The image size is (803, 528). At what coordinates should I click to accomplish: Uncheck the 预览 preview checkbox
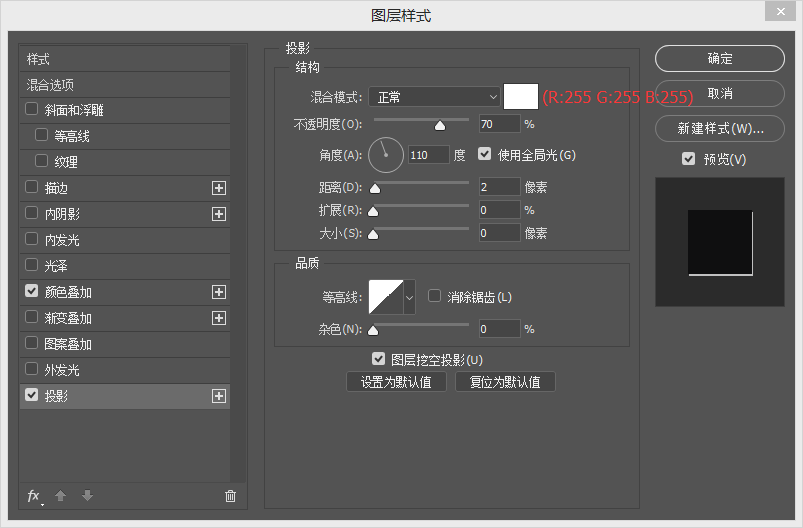click(x=688, y=159)
